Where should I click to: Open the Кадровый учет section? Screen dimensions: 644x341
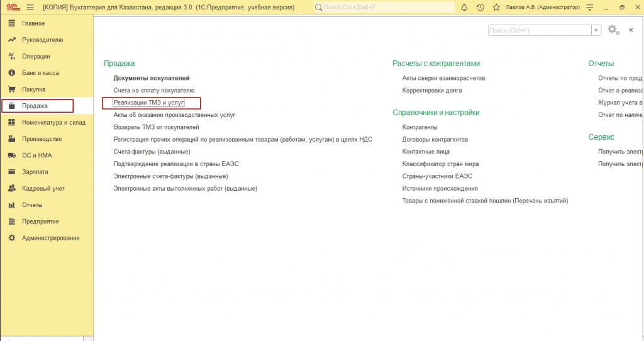[47, 188]
